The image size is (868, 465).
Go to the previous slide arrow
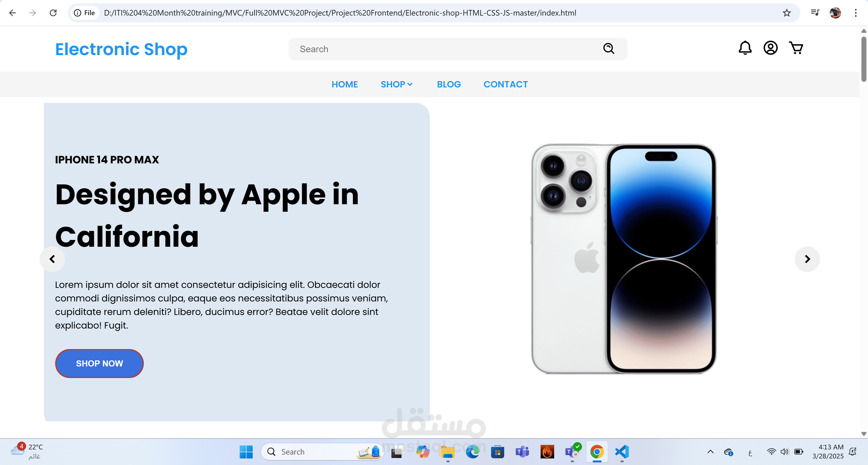click(x=52, y=259)
